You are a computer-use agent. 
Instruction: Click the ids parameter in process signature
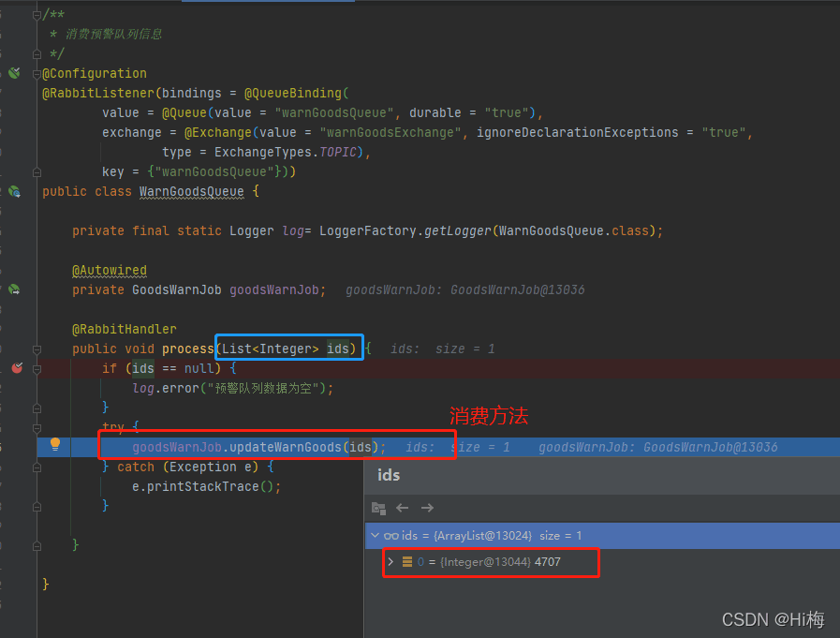pos(337,349)
